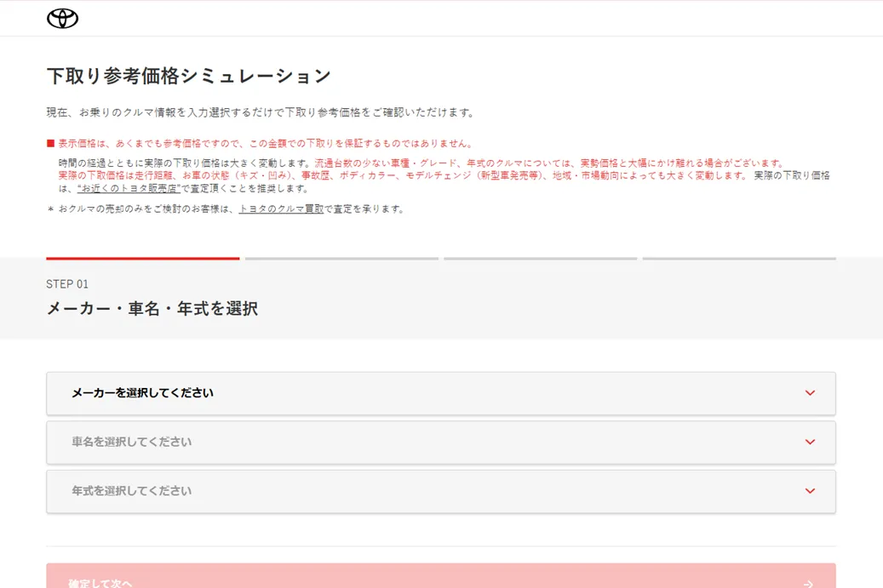Viewport: 883px width, 588px height.
Task: Click the red chevron on メーカー dropdown
Action: (810, 393)
